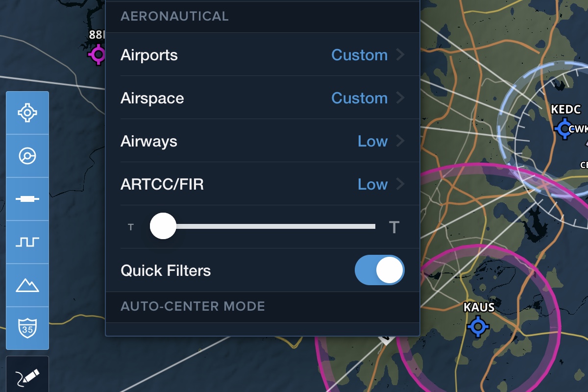This screenshot has height=392, width=588.
Task: Tap the ARTCC/FIR label
Action: pos(162,184)
